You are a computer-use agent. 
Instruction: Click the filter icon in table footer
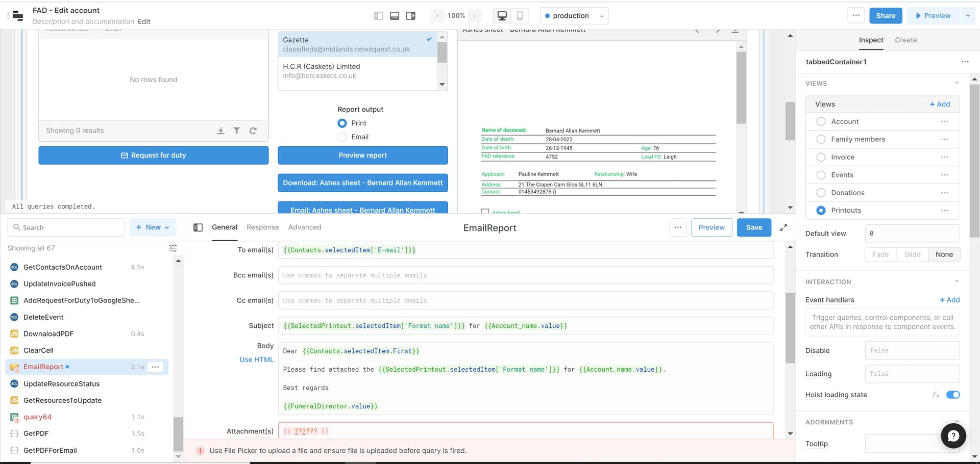[237, 131]
